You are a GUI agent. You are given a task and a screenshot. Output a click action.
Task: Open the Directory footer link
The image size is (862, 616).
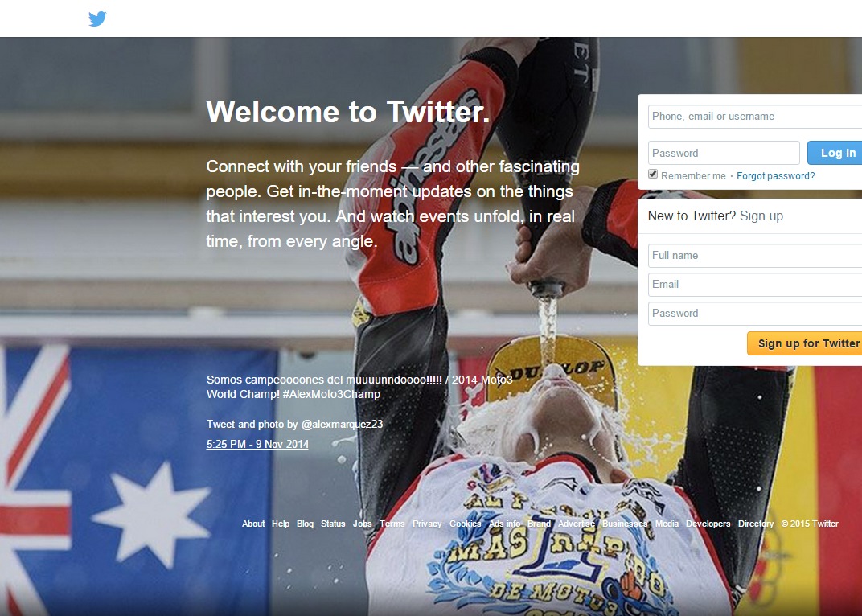756,524
